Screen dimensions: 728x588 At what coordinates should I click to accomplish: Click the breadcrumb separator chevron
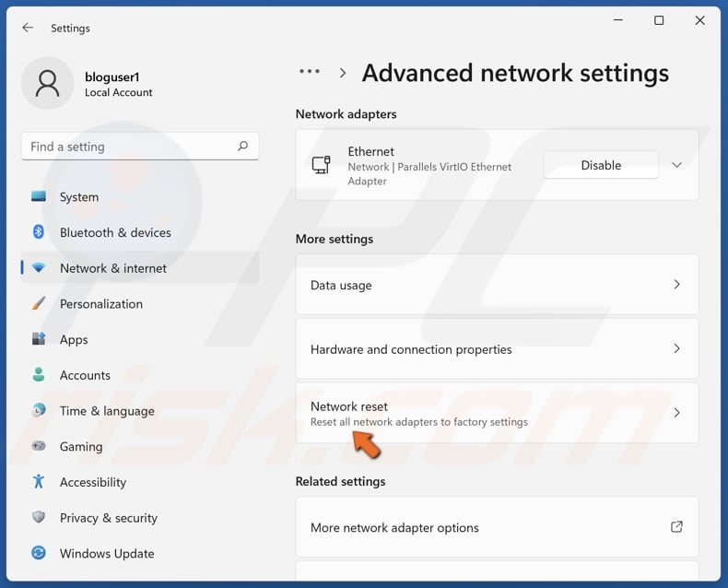coord(343,73)
